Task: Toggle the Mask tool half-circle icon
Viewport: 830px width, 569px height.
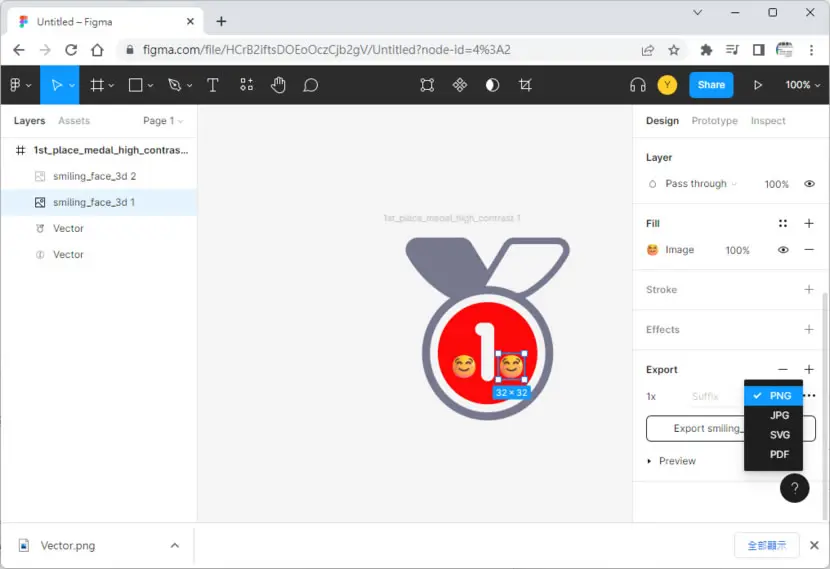Action: [x=492, y=85]
